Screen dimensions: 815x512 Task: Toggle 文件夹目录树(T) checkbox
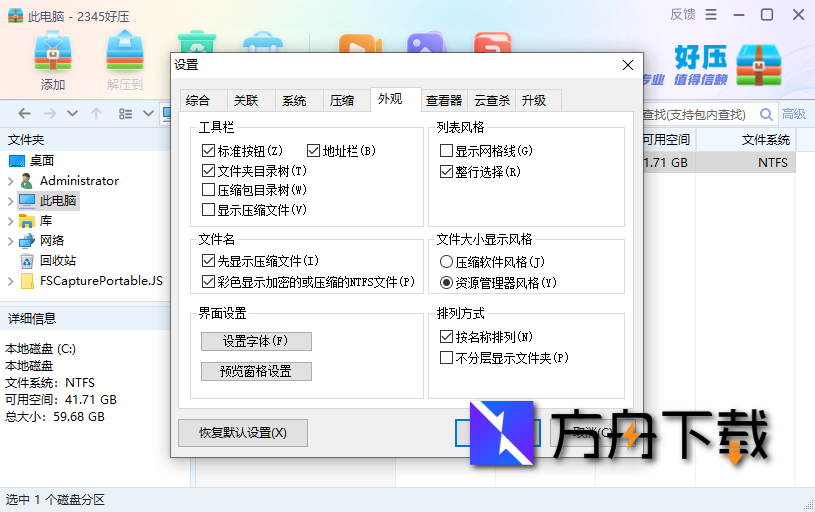point(208,170)
